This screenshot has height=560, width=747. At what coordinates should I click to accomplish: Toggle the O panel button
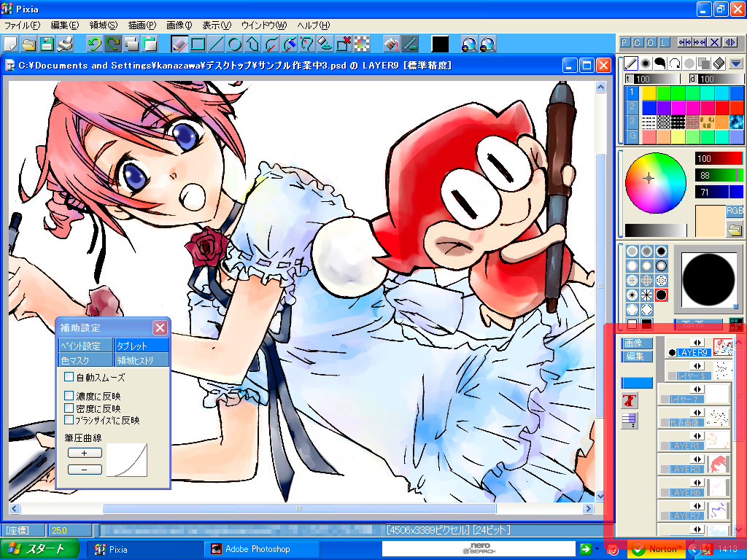tap(650, 42)
